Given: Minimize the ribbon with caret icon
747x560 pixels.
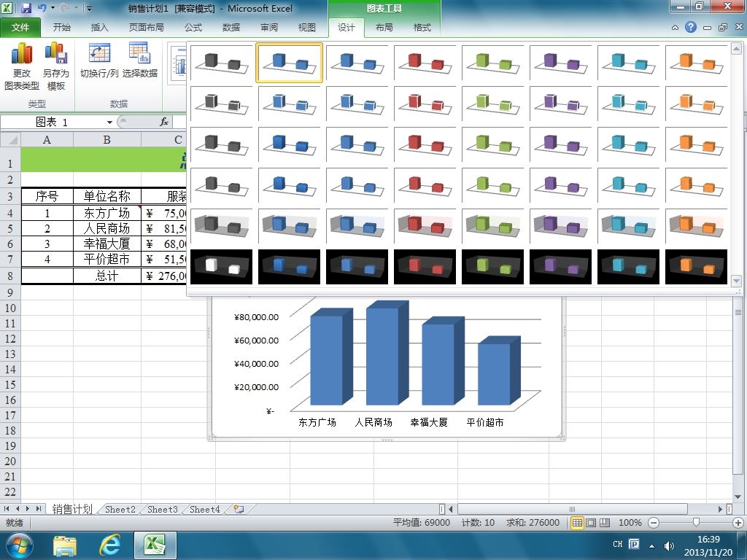Looking at the screenshot, I should click(x=675, y=28).
